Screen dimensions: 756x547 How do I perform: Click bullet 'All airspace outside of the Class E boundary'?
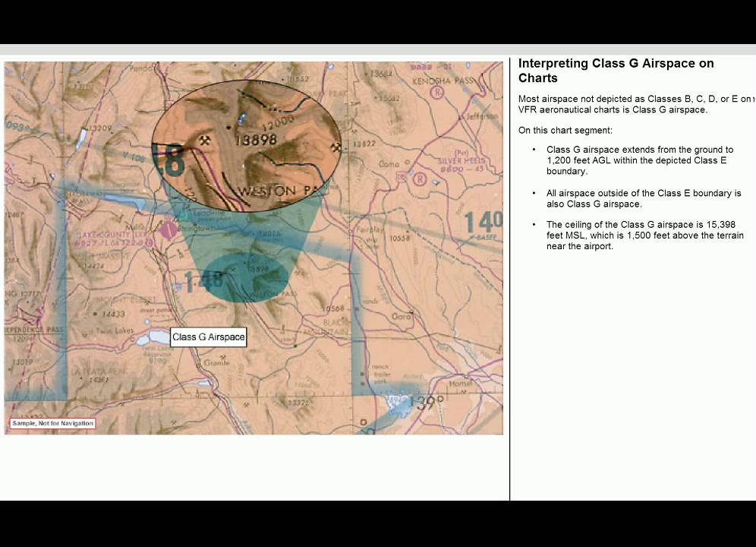[644, 198]
